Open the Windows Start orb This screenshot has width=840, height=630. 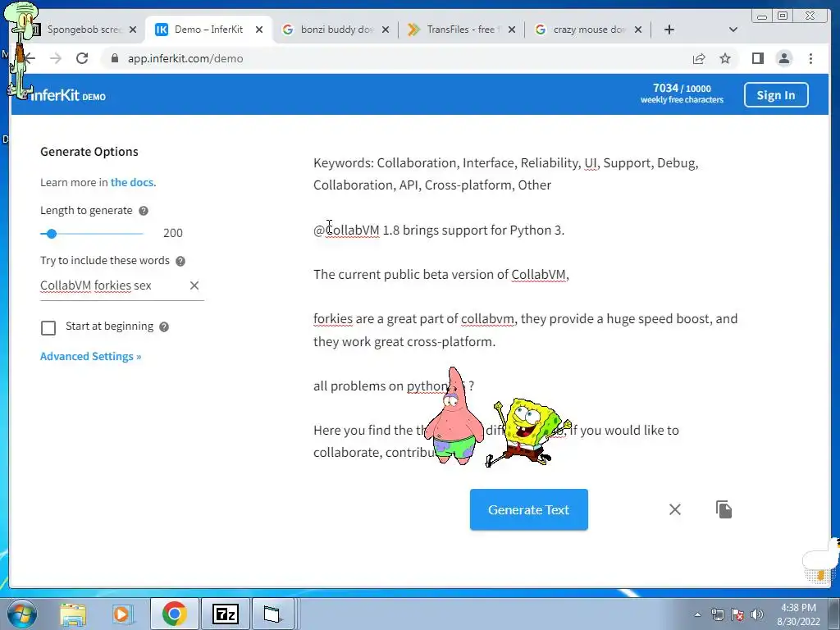coord(21,614)
